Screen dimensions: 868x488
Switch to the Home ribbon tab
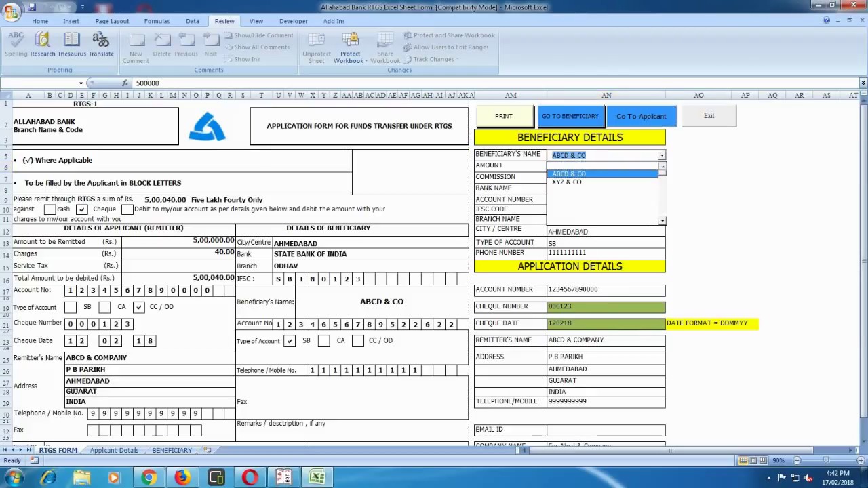(x=40, y=21)
